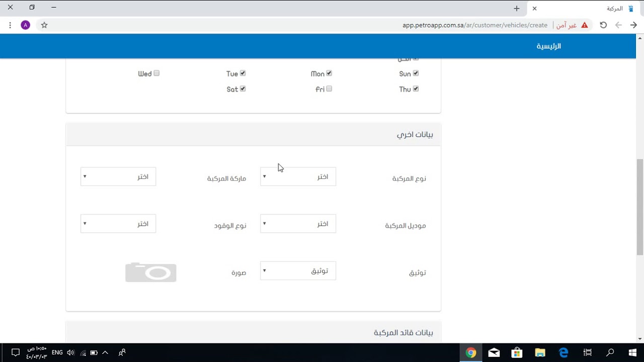
Task: Open Mail app from taskbar
Action: [494, 352]
